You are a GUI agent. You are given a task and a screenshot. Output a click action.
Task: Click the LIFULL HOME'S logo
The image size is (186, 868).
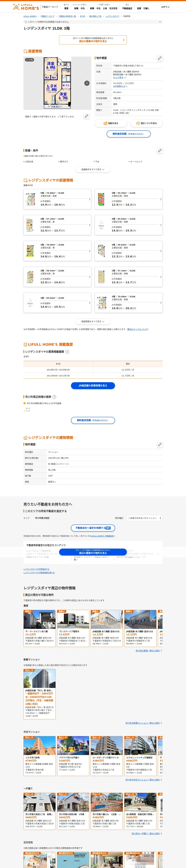pos(26,7)
